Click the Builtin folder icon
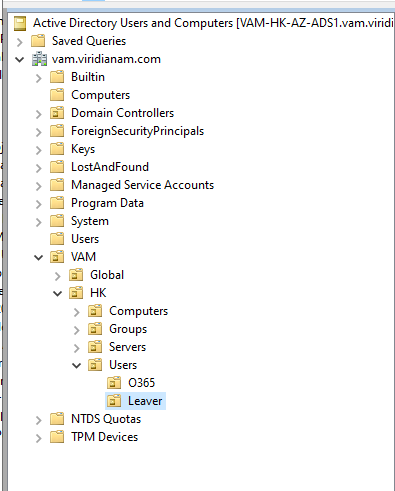395x491 pixels. [57, 77]
